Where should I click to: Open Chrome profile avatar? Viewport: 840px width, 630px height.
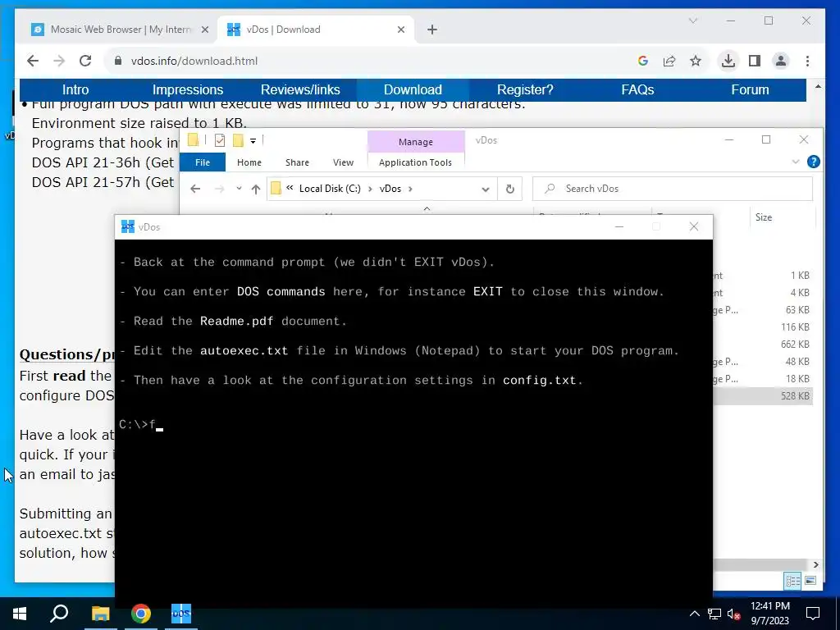(x=781, y=61)
